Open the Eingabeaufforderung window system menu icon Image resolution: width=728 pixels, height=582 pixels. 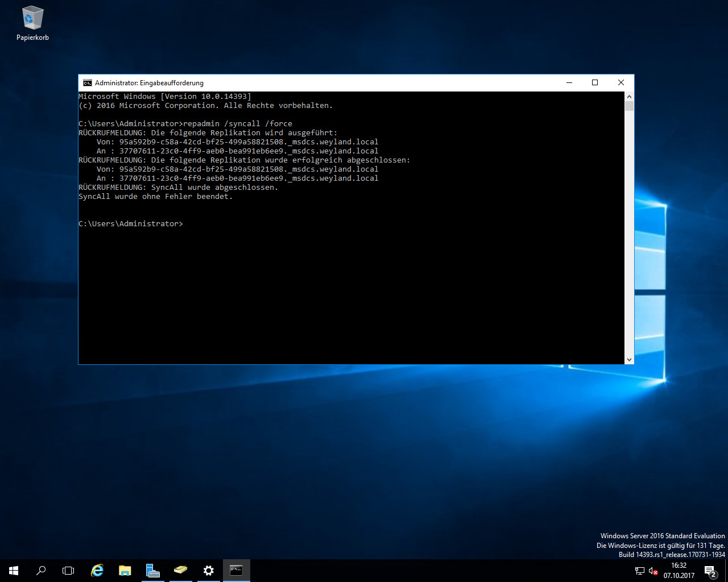click(87, 83)
